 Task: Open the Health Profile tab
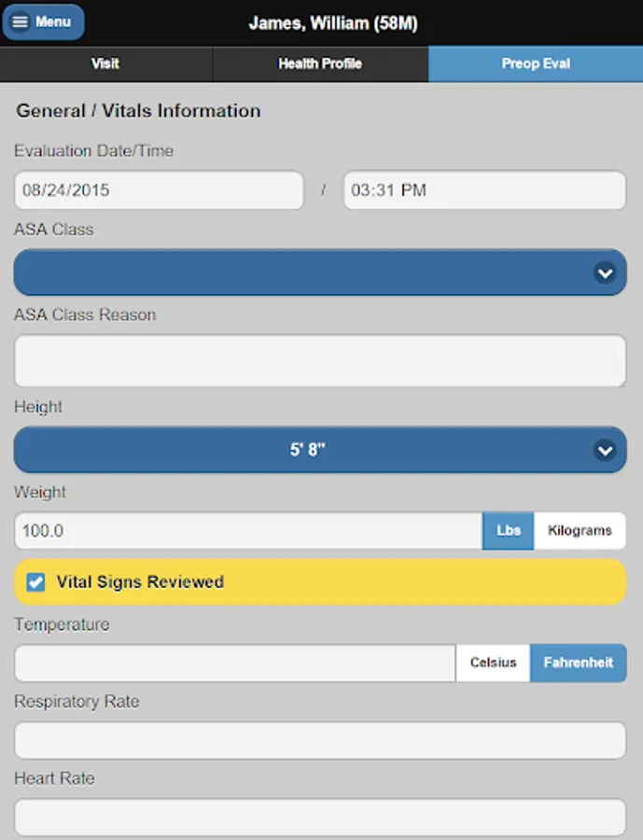point(320,64)
